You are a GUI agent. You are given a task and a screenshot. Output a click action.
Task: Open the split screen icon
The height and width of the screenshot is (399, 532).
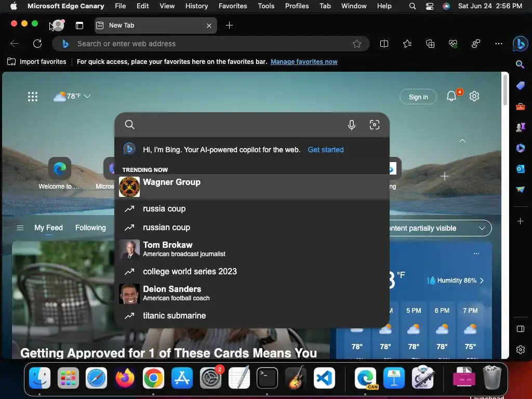pos(384,44)
